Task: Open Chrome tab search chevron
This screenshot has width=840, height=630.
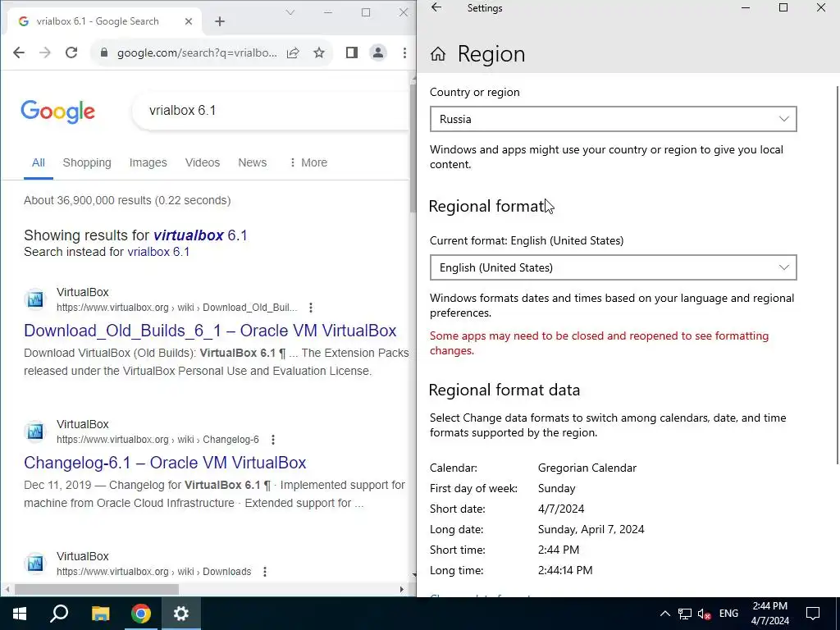Action: pyautogui.click(x=290, y=12)
